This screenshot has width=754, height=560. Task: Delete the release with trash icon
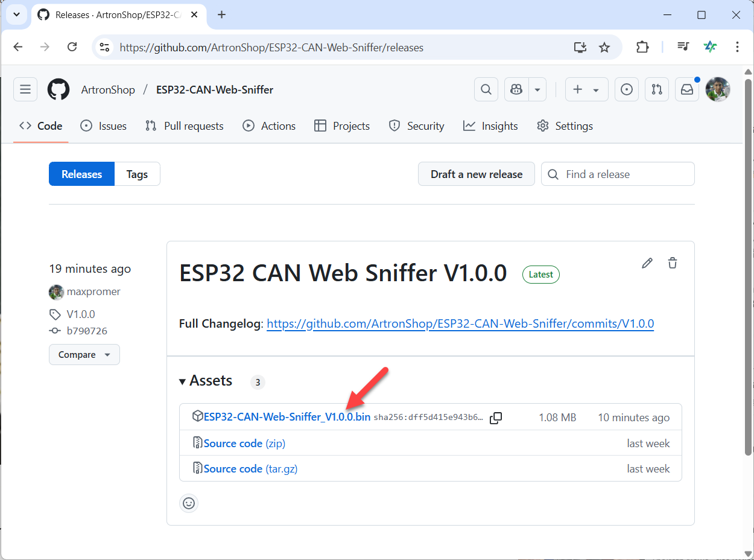673,263
